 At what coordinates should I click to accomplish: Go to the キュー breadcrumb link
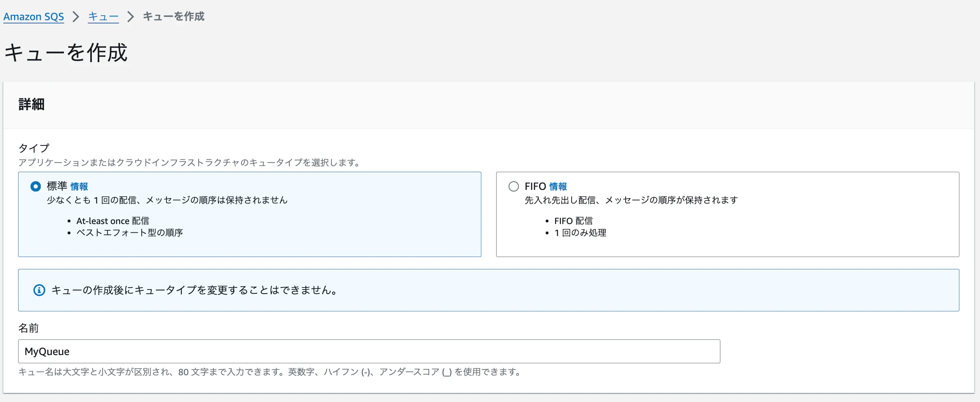[103, 16]
